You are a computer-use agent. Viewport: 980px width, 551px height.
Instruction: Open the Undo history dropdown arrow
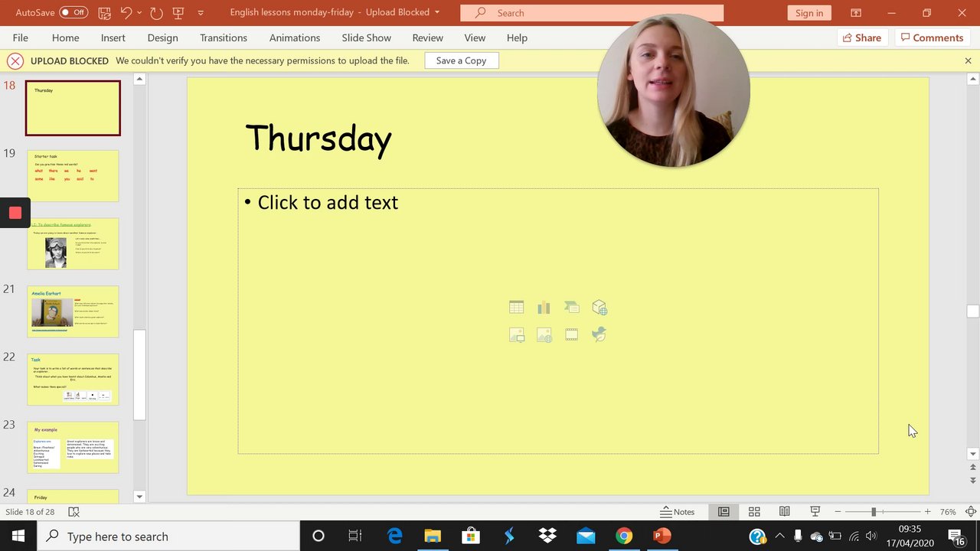[139, 13]
